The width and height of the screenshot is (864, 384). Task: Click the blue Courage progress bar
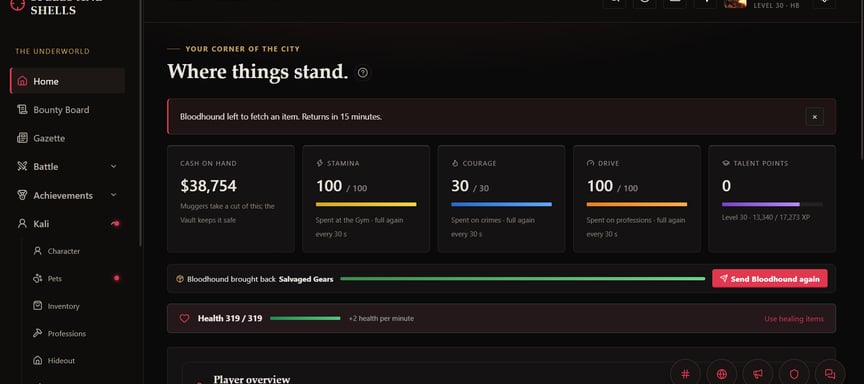click(501, 204)
